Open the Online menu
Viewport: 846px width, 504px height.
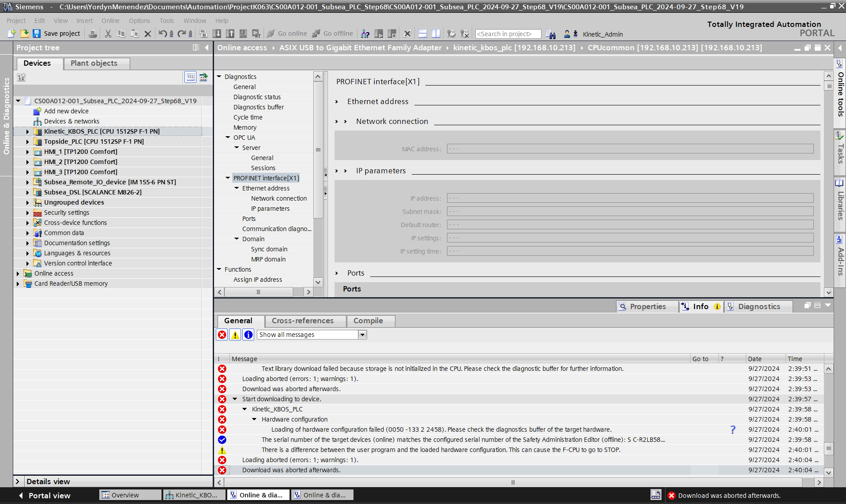pos(110,21)
